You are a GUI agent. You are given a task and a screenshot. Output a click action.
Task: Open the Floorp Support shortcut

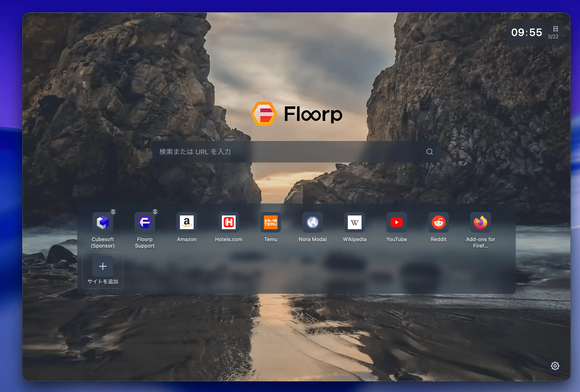click(x=145, y=223)
